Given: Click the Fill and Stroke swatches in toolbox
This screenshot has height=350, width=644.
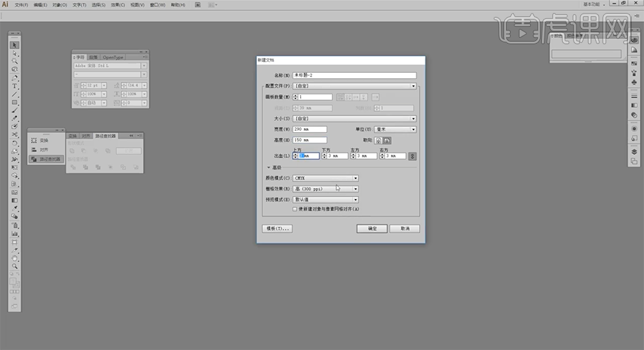Looking at the screenshot, I should [x=14, y=282].
